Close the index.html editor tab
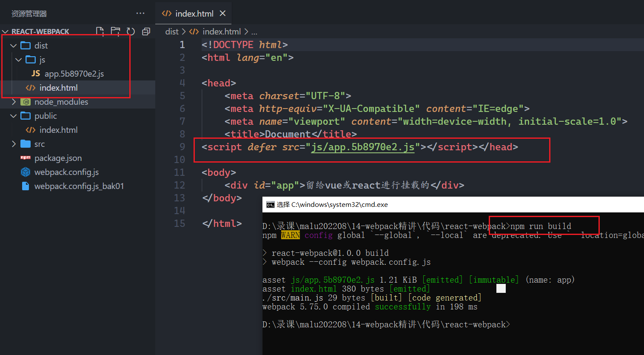The image size is (644, 355). tap(222, 13)
